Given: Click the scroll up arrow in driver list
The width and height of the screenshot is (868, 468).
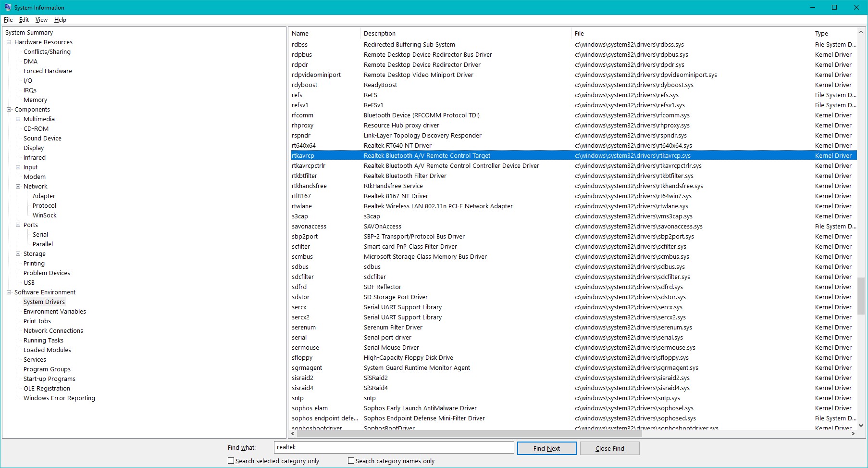Looking at the screenshot, I should pyautogui.click(x=861, y=32).
